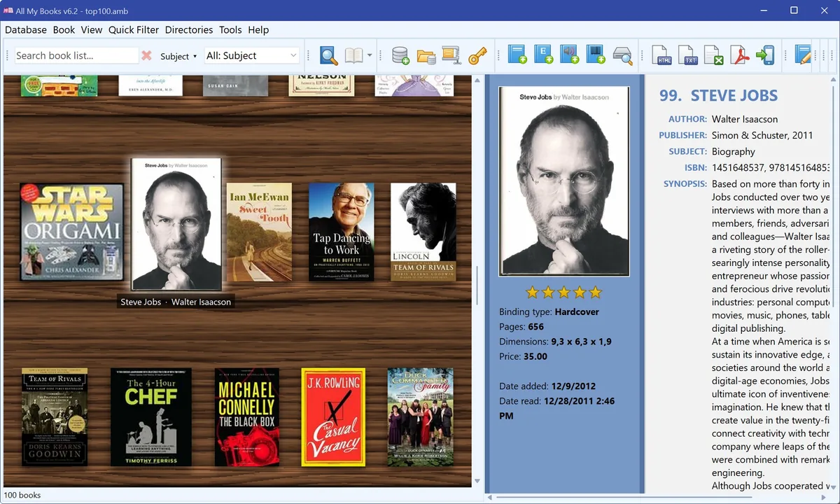This screenshot has width=840, height=504.
Task: Click the scan drive for books icon
Action: coord(622,55)
